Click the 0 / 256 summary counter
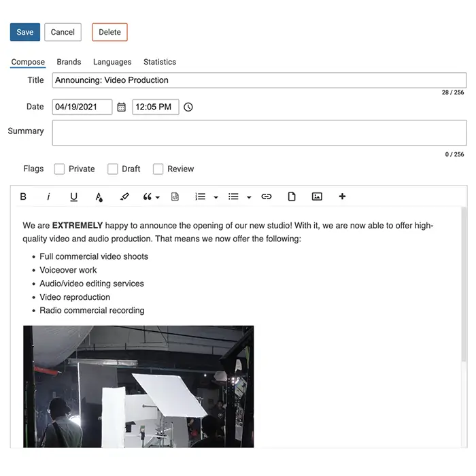Image resolution: width=476 pixels, height=476 pixels. click(454, 154)
